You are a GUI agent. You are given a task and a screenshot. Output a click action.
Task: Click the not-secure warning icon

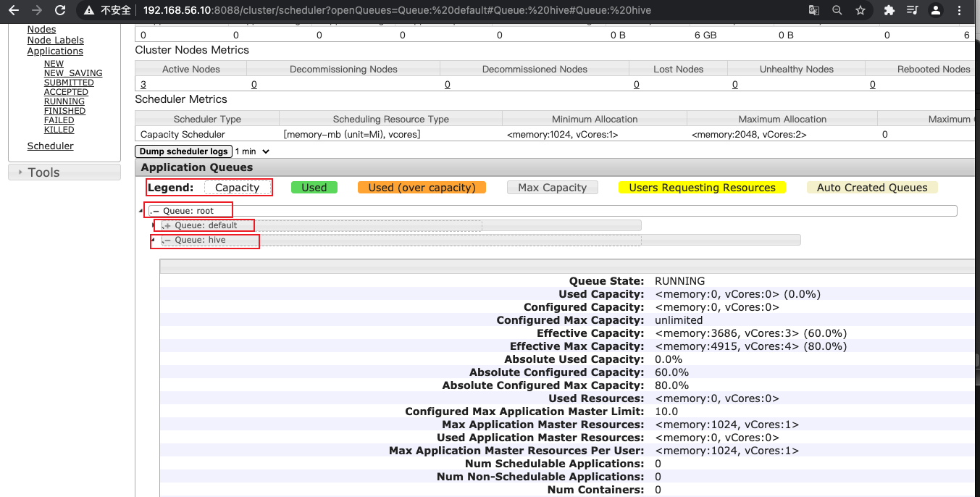(x=90, y=10)
